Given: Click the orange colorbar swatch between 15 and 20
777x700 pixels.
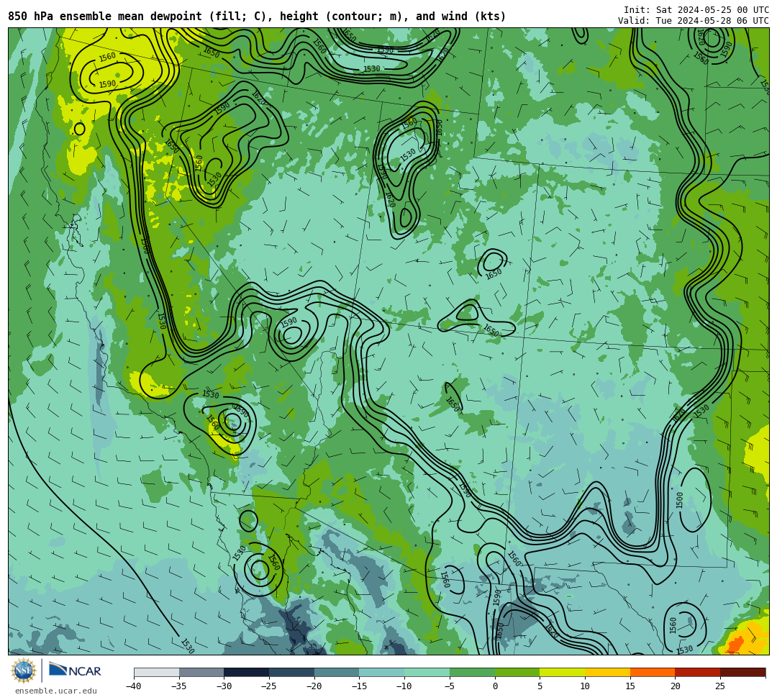Looking at the screenshot, I should tap(653, 672).
